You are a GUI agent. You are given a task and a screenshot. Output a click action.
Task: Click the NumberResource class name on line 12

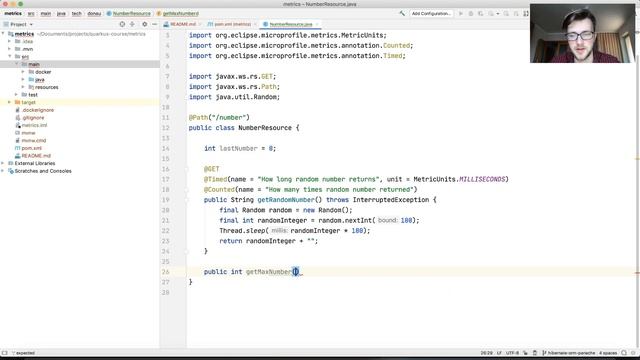pos(265,128)
